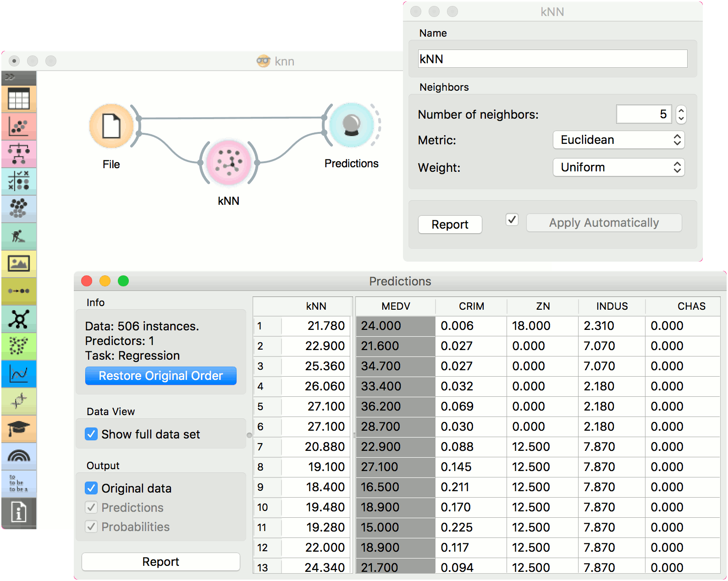Sort by the CRIM column header
Screen dimensions: 728x581
[x=471, y=306]
